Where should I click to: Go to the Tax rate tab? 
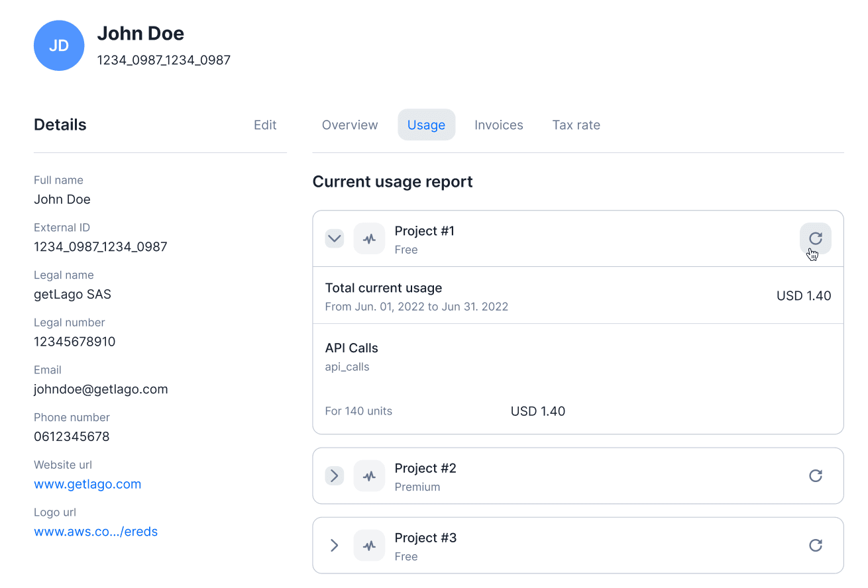(x=576, y=125)
